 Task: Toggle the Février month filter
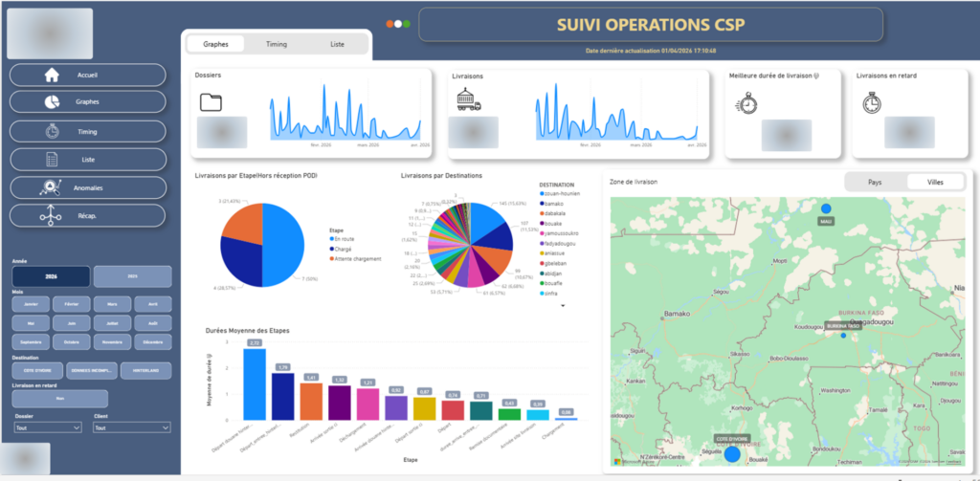tap(71, 304)
